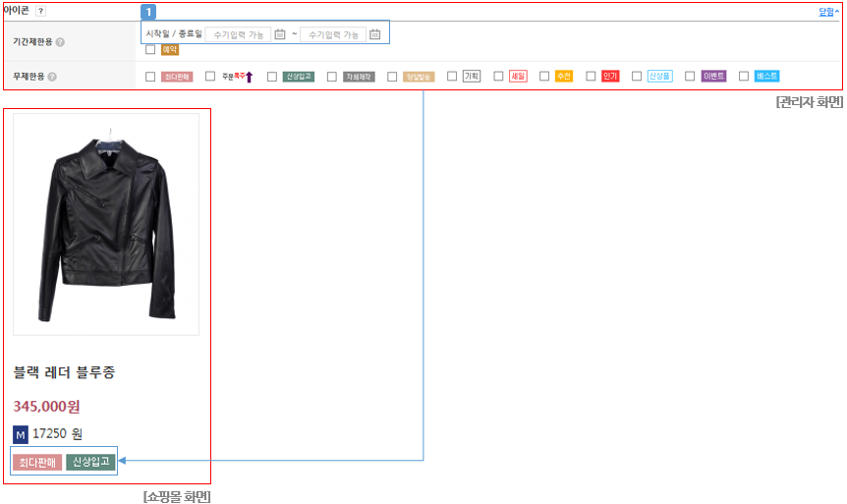Click the help icon next to 기간제한용
The height and width of the screenshot is (504, 847).
click(60, 41)
